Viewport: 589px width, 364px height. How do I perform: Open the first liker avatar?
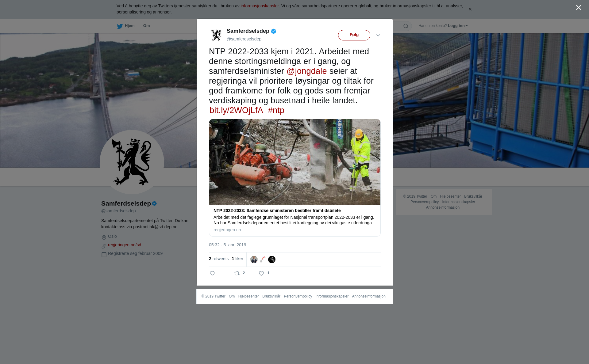point(254,260)
